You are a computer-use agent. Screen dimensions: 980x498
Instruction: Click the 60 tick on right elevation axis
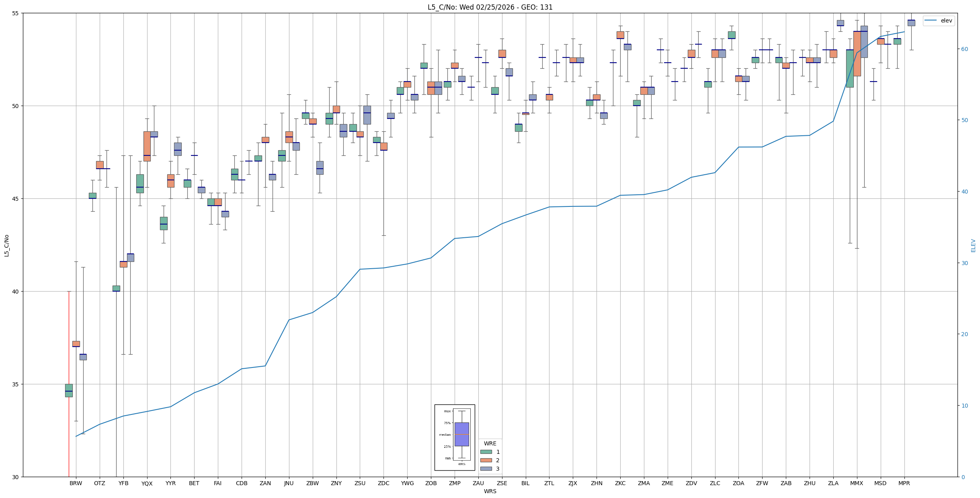tap(964, 49)
